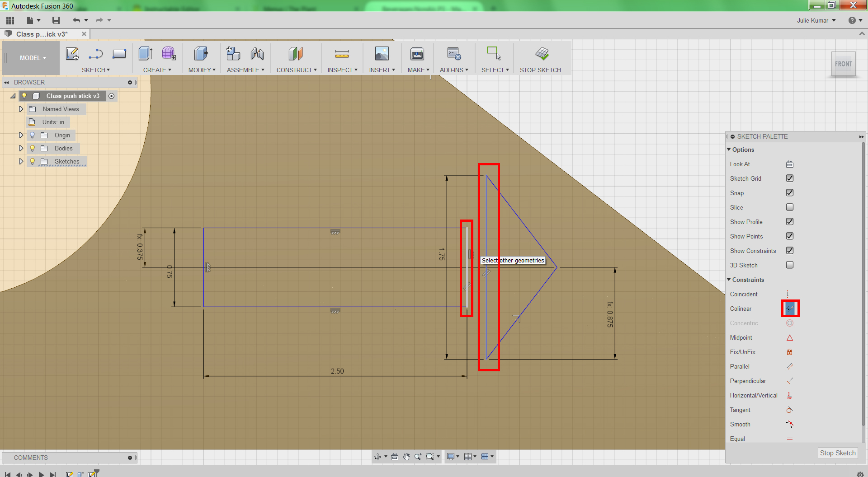Image resolution: width=868 pixels, height=477 pixels.
Task: Apply the Midpoint constraint
Action: point(790,337)
